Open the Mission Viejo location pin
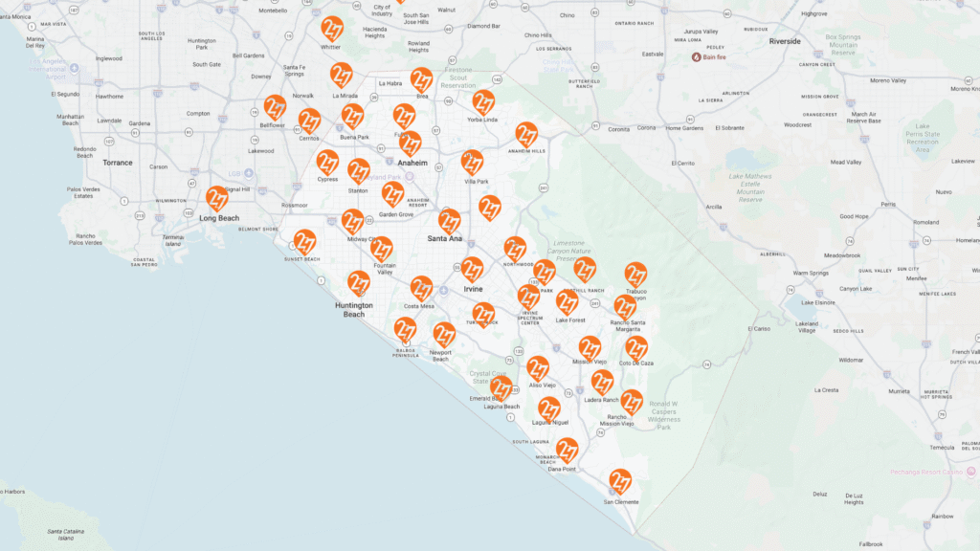Viewport: 980px width, 551px height. pos(590,348)
